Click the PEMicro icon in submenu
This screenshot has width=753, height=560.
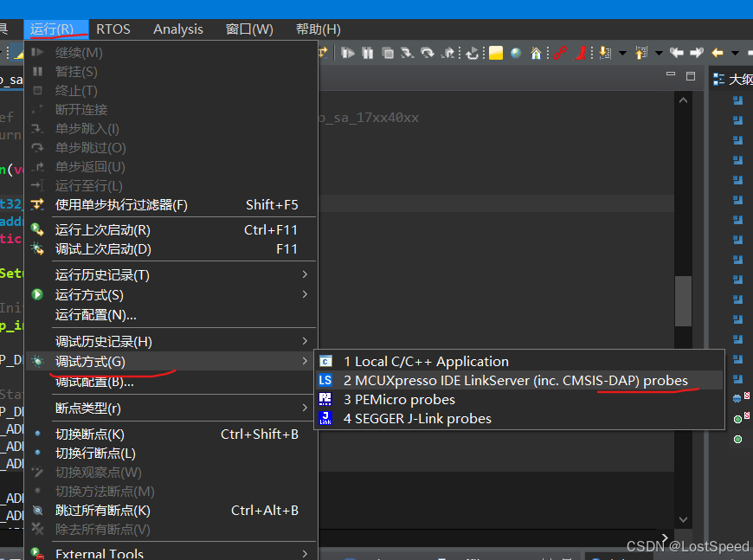(325, 399)
